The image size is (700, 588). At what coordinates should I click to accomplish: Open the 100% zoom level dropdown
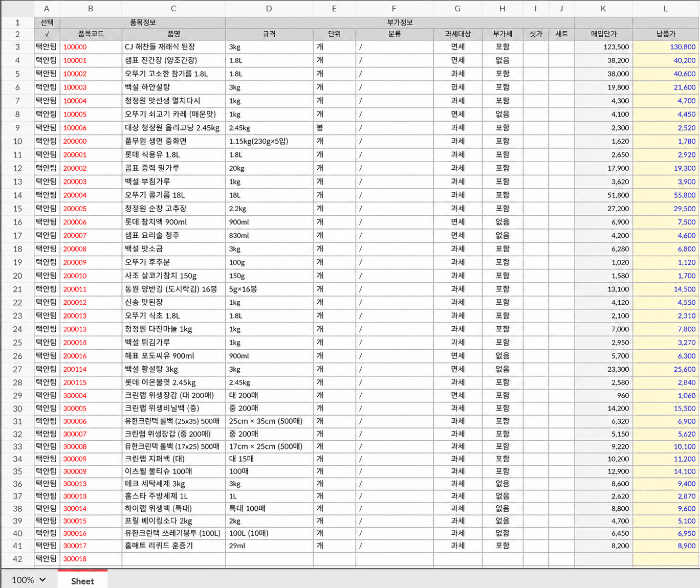29,580
